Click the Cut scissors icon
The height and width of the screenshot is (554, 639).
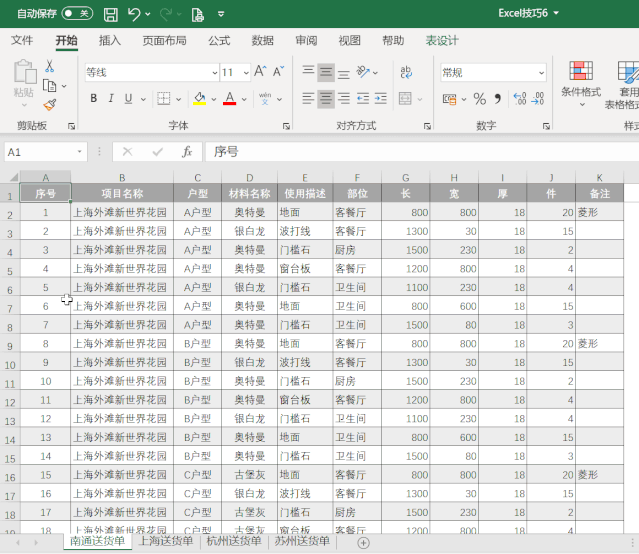(x=50, y=66)
